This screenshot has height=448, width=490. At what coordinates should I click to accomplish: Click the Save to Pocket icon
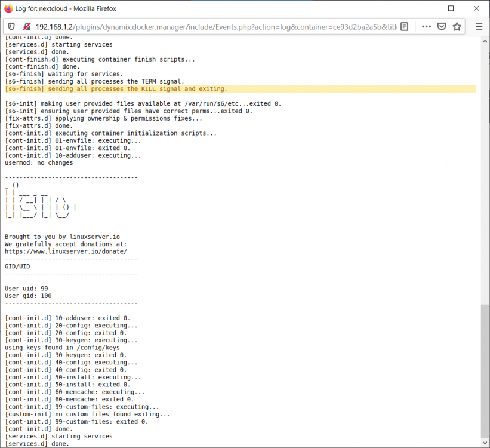(x=442, y=27)
